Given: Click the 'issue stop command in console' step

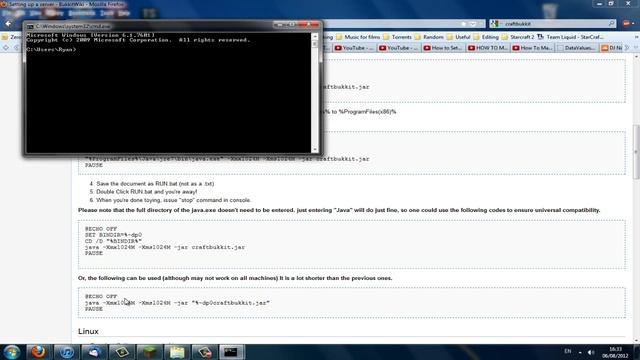Looking at the screenshot, I should (173, 200).
